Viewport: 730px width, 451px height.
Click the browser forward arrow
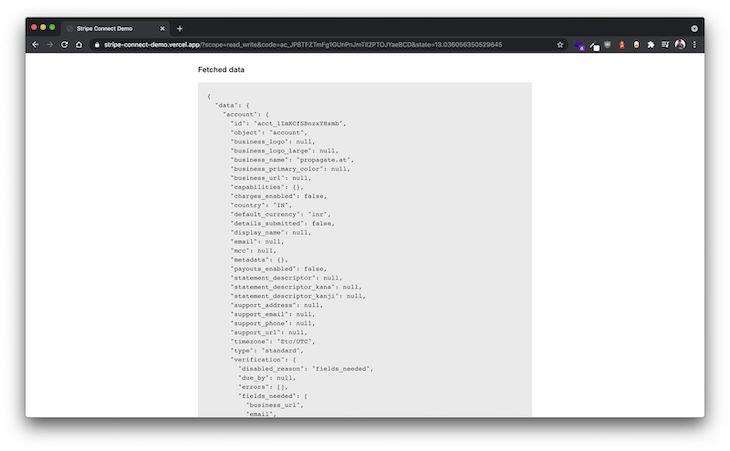click(50, 45)
